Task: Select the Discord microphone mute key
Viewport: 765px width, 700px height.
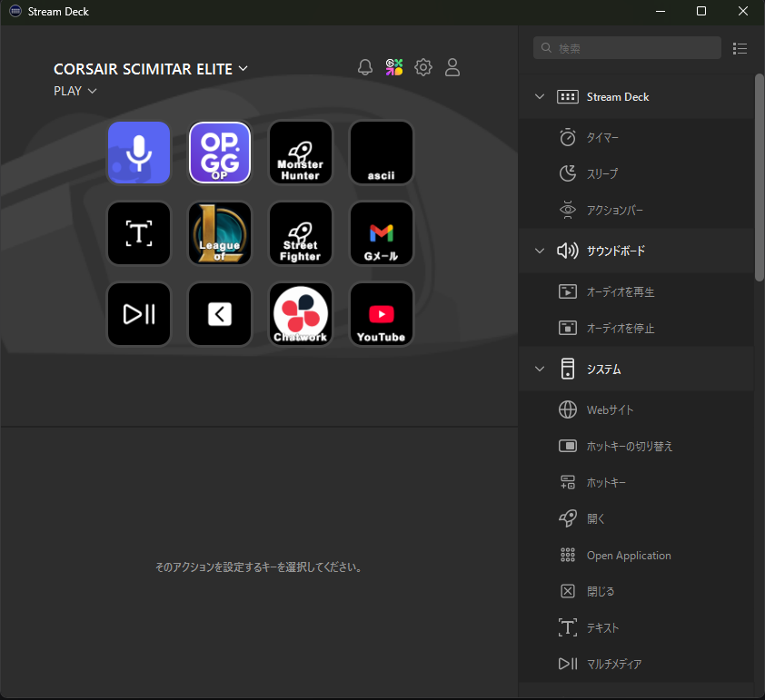Action: point(139,153)
